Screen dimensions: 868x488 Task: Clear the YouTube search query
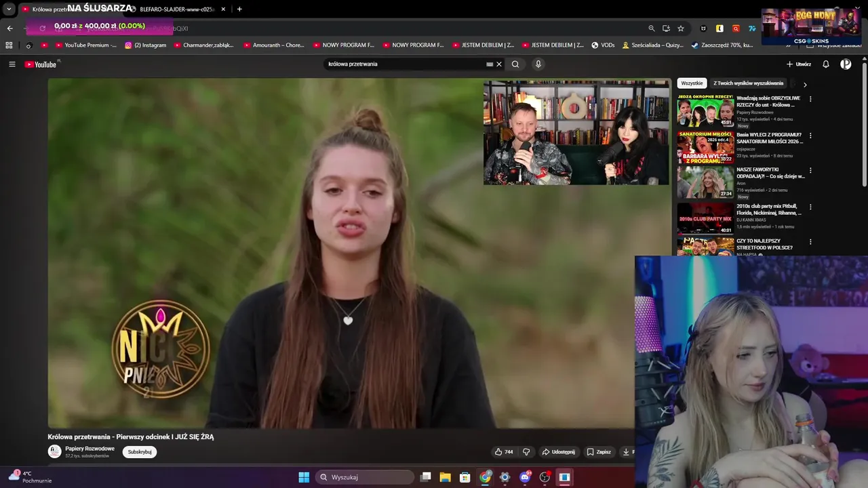[x=499, y=64]
